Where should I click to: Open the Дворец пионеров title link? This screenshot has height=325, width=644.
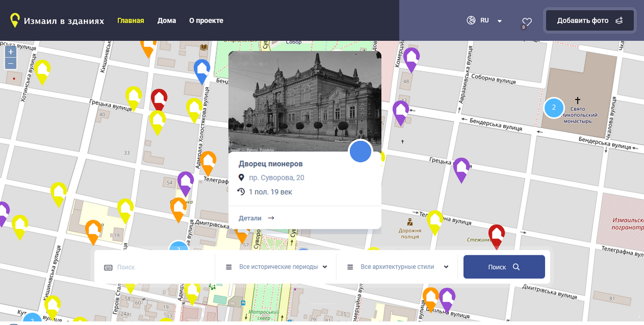pyautogui.click(x=270, y=164)
